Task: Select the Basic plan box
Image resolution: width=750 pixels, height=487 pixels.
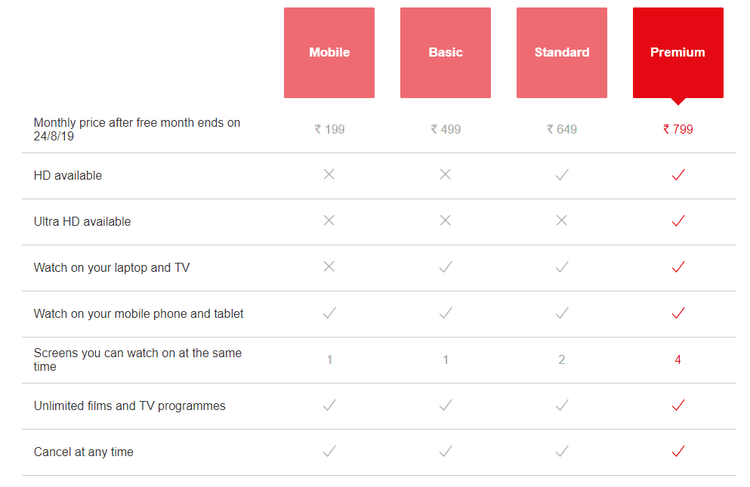Action: click(445, 53)
